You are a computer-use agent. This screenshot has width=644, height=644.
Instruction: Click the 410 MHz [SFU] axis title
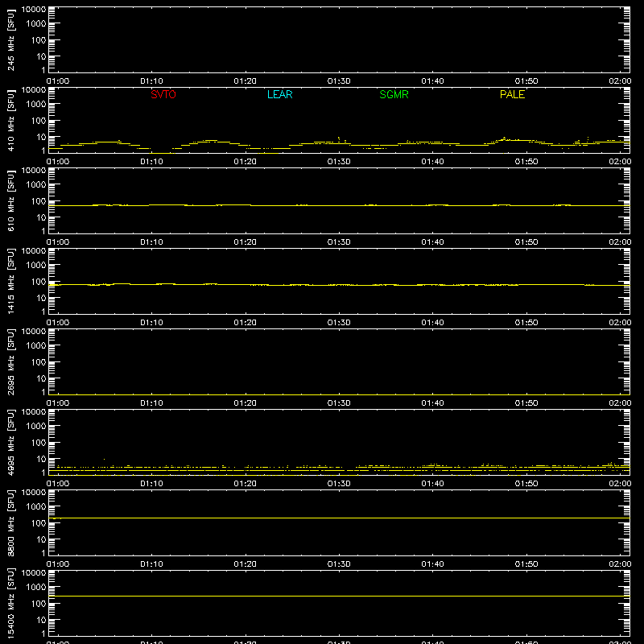(x=10, y=120)
